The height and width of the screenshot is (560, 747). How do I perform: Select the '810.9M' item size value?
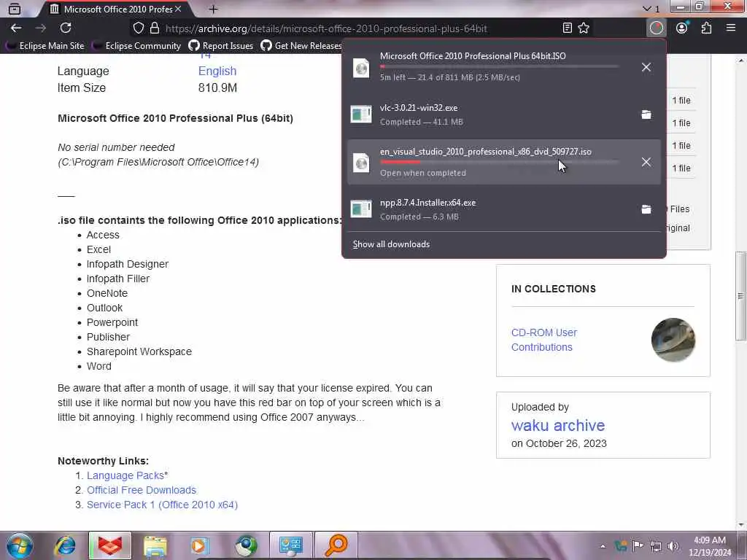[217, 87]
